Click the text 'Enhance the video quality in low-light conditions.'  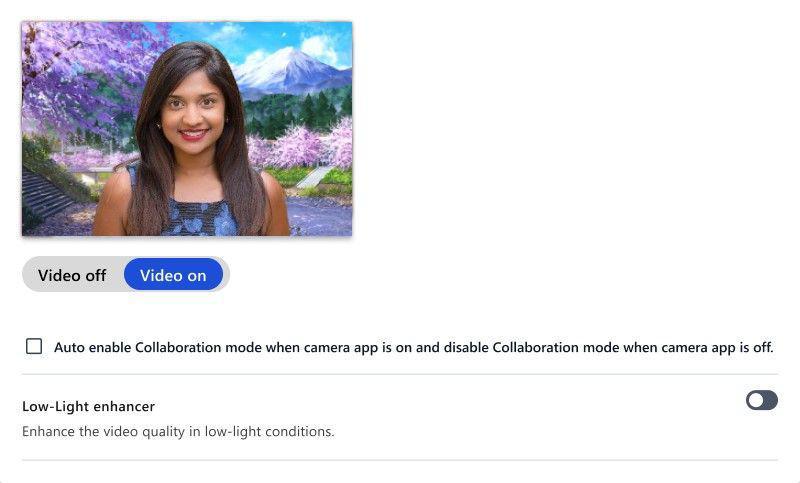coord(178,431)
